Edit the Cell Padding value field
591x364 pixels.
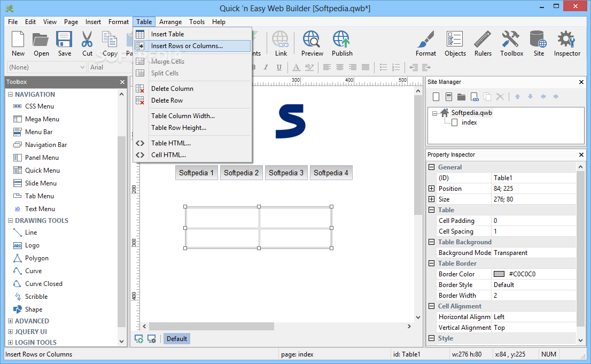click(x=534, y=221)
